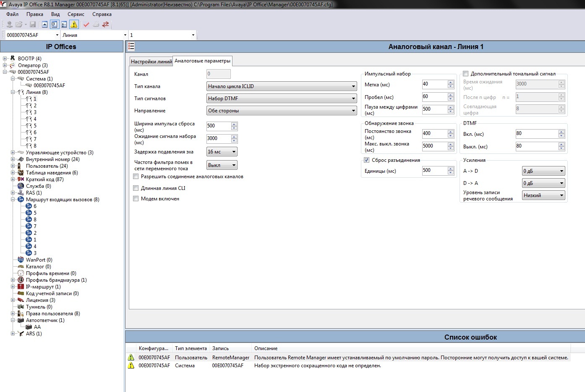
Task: Toggle the yellow warning error pane icon
Action: click(x=74, y=24)
